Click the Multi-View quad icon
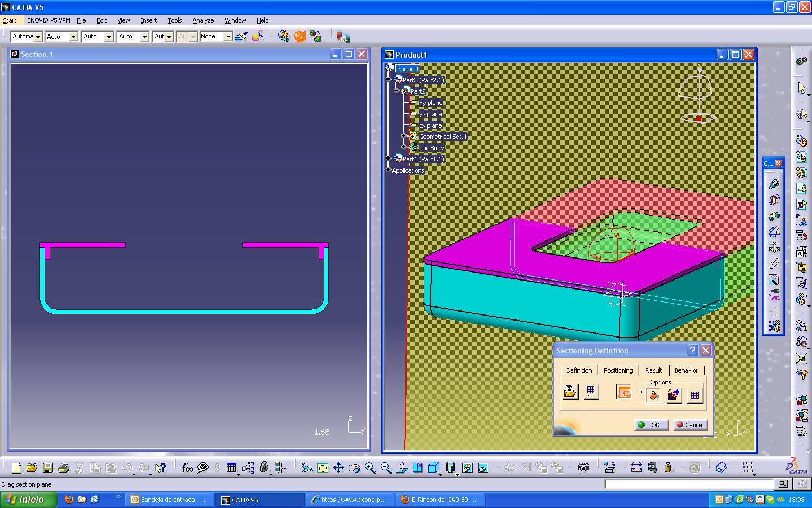This screenshot has height=508, width=812. click(417, 468)
